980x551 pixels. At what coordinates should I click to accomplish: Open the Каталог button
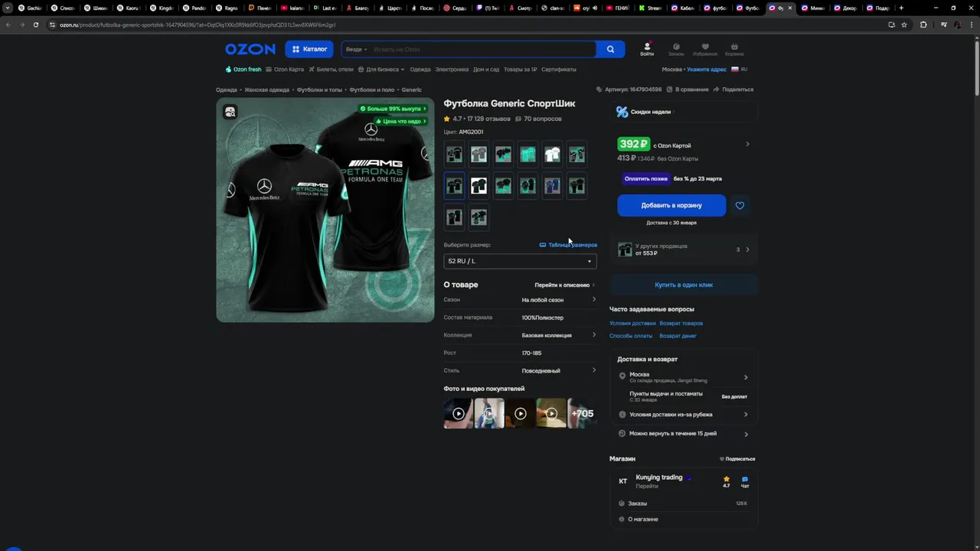[309, 49]
